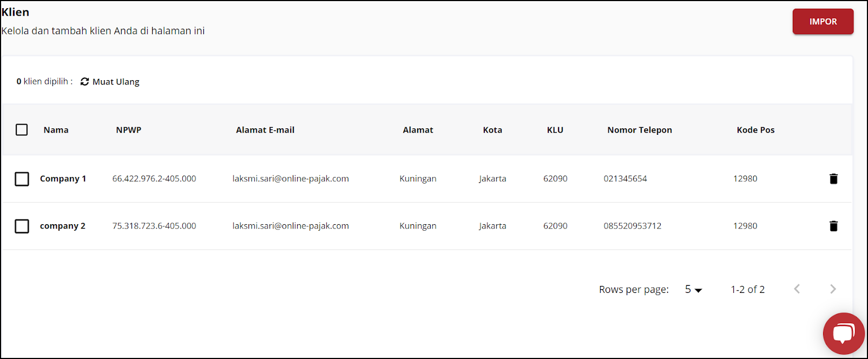868x359 pixels.
Task: Go to the next page arrow
Action: tap(833, 289)
